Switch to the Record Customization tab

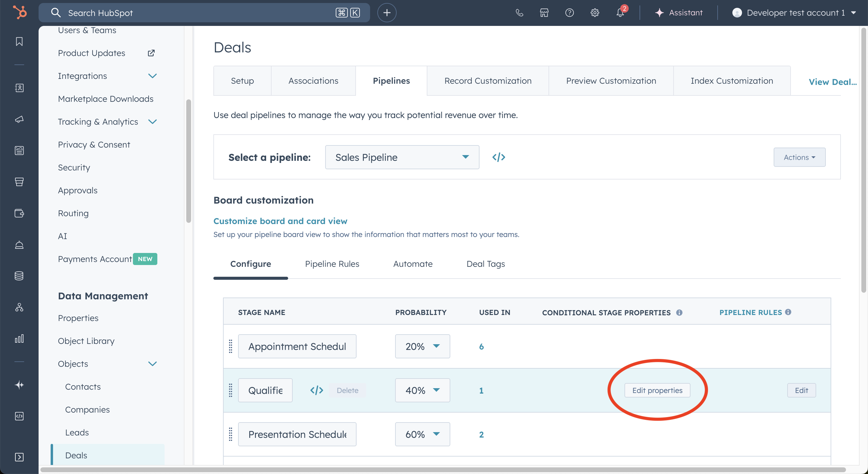pos(488,81)
